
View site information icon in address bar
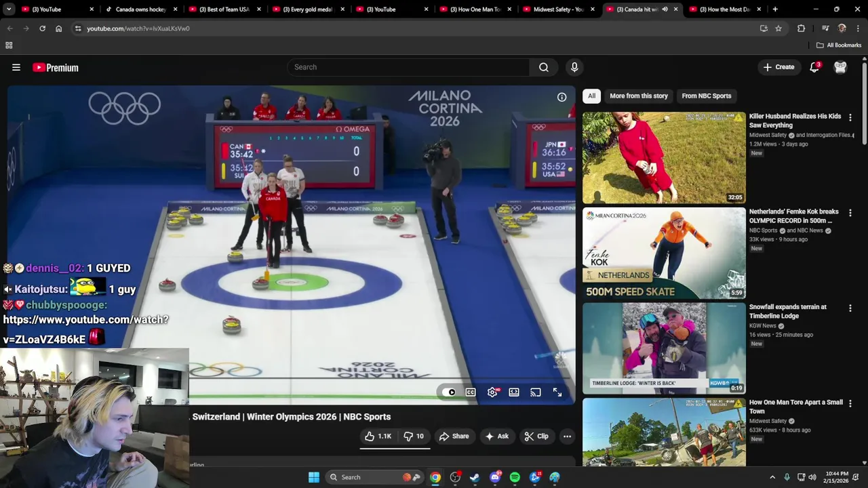78,28
